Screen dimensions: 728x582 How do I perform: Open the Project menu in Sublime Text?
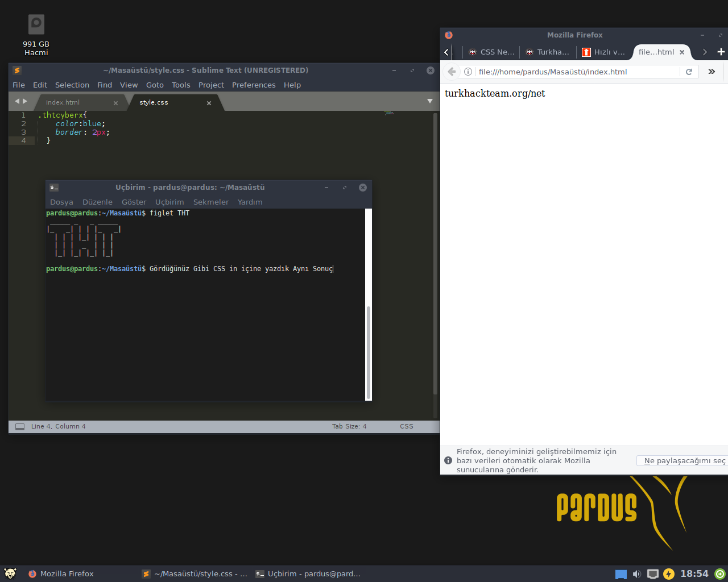coord(211,85)
